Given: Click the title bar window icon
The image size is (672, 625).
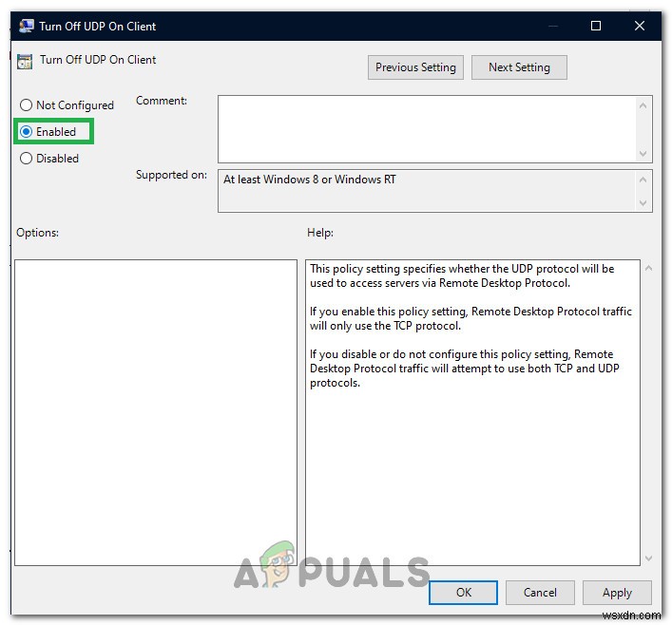Looking at the screenshot, I should pyautogui.click(x=27, y=27).
